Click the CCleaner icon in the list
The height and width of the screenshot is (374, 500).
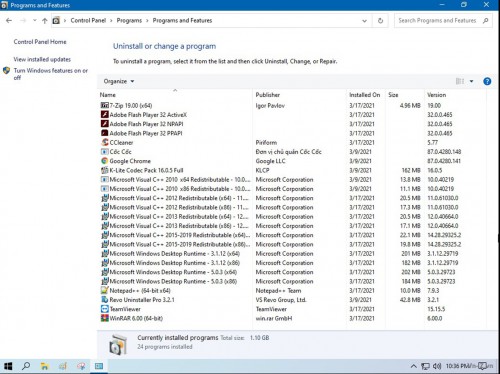click(105, 142)
